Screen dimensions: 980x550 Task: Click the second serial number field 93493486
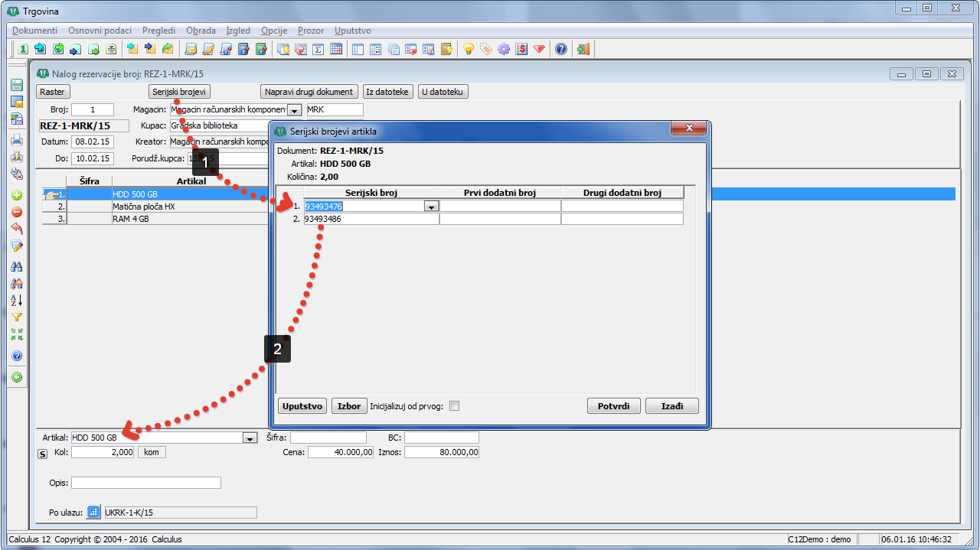tap(371, 220)
